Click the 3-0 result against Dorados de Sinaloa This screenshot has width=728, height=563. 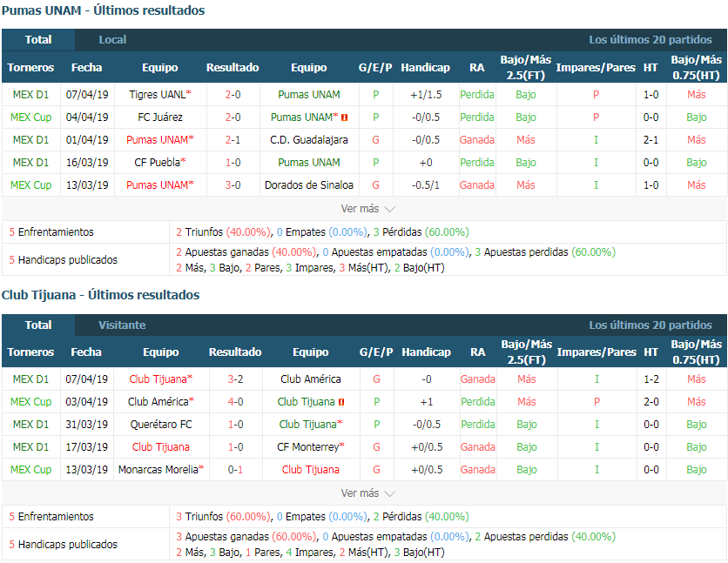coord(233,185)
